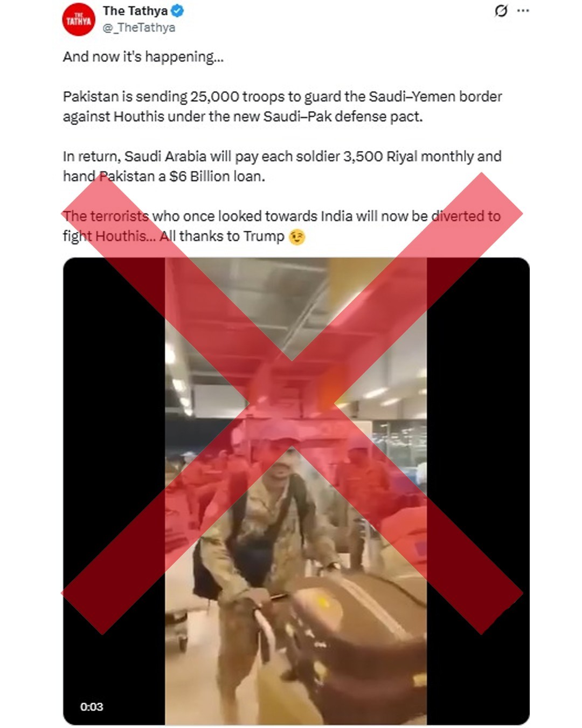Click the "And now it's happening..." line
582x728 pixels.
[143, 57]
